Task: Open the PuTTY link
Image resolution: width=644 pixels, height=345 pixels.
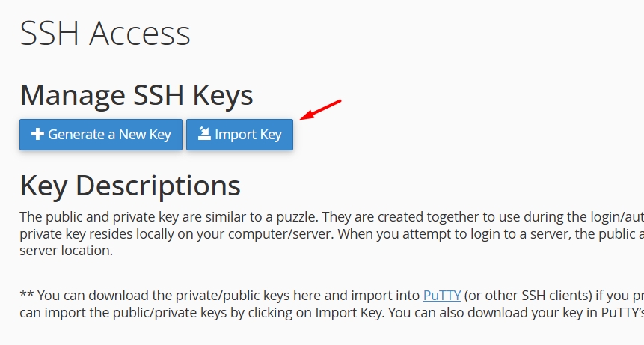Action: click(441, 295)
